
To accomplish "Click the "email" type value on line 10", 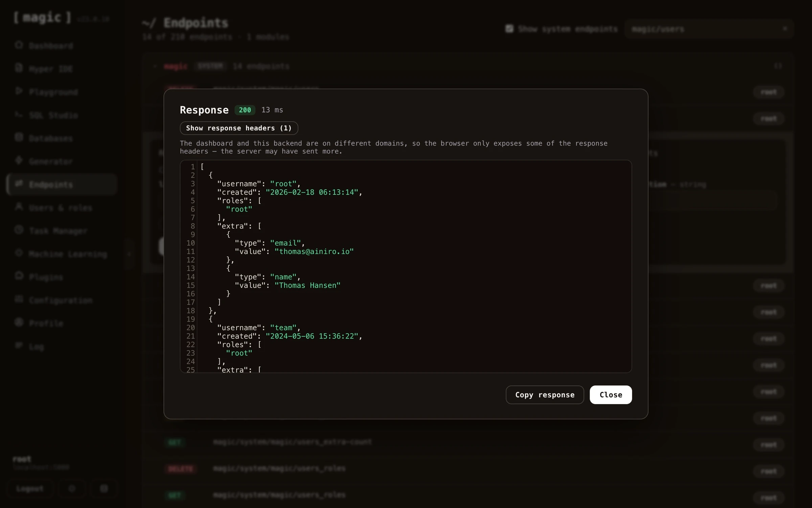I will tap(285, 243).
